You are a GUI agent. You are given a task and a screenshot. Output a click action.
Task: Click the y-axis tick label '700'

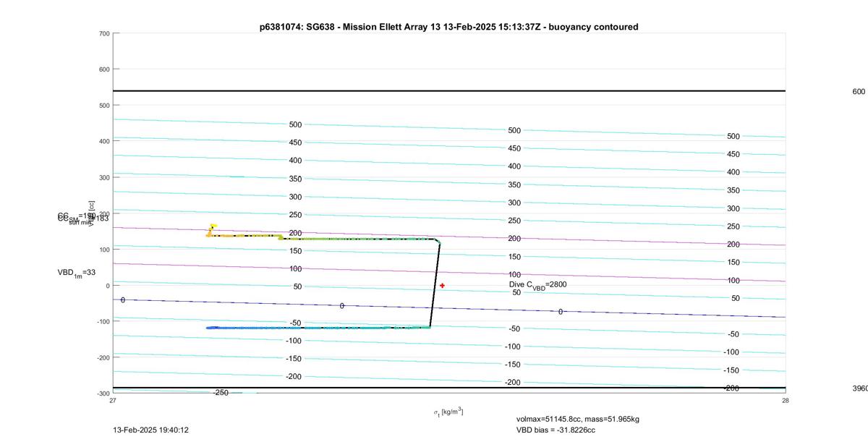[x=104, y=33]
